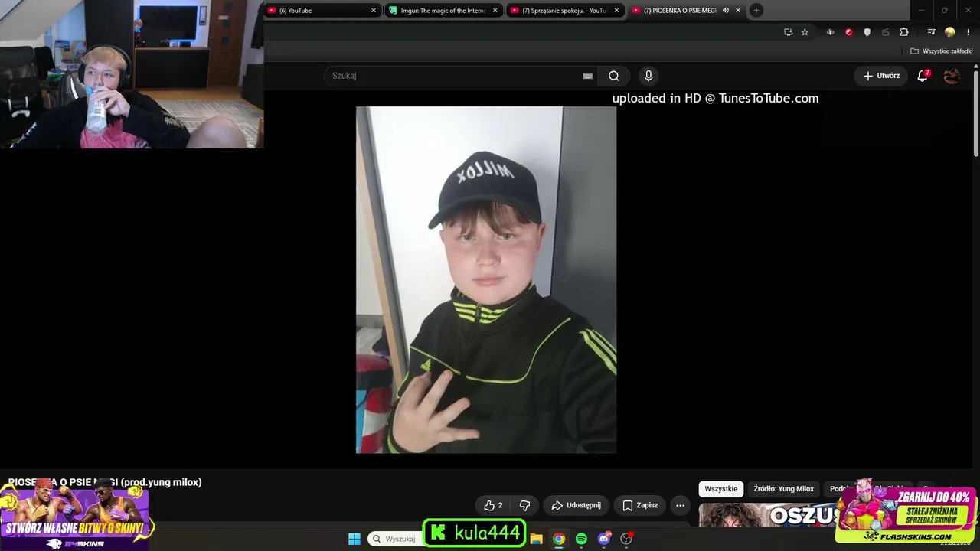
Task: Click the shield extension icon in Chrome toolbar
Action: (867, 32)
